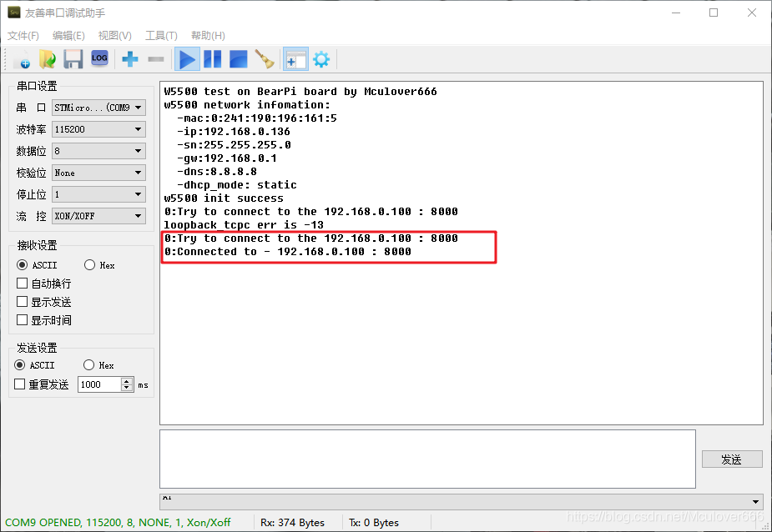Click the 'w5500 init success' output line
Image resolution: width=772 pixels, height=532 pixels.
click(x=224, y=198)
